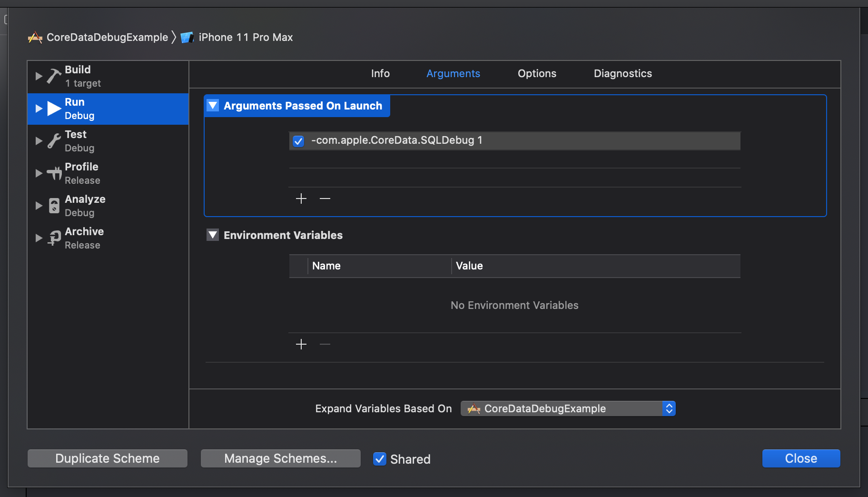This screenshot has width=868, height=497.
Task: Close the scheme editor with the Close button
Action: click(801, 458)
